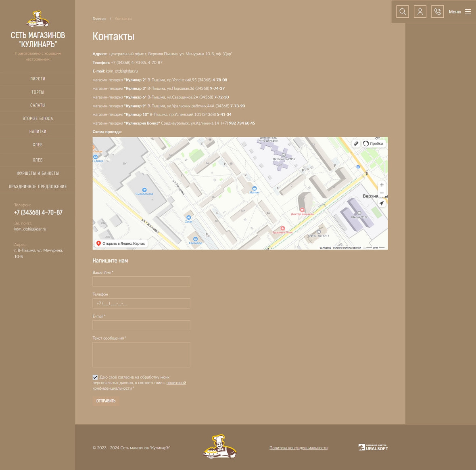Open the Фуршеты и банкеты section

point(38,173)
